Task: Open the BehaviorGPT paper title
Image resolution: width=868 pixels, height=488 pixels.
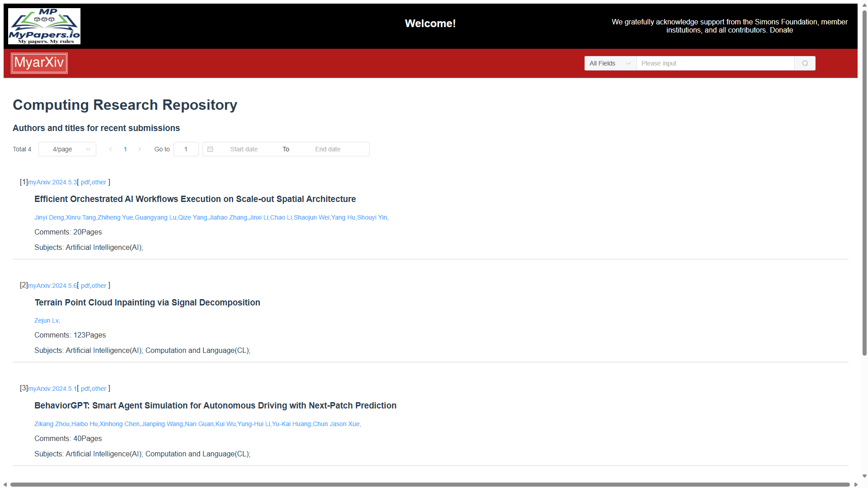Action: click(x=216, y=405)
